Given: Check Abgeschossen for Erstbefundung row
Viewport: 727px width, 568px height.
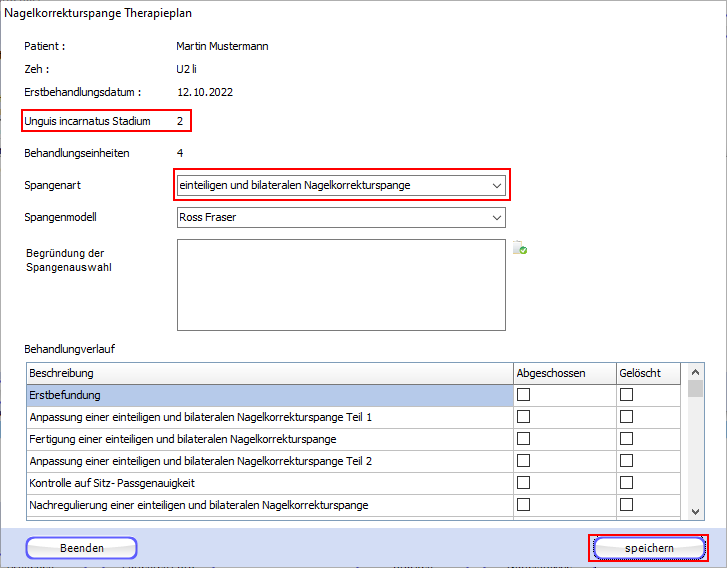Looking at the screenshot, I should coord(523,395).
